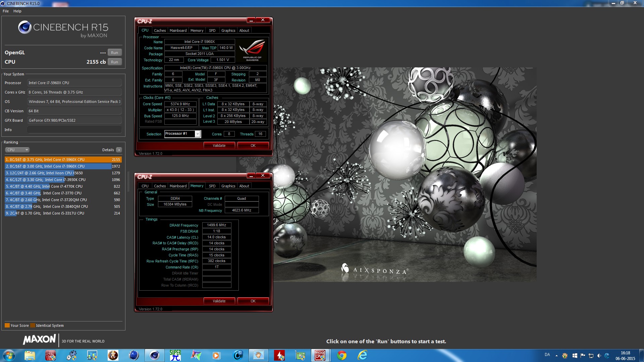Image resolution: width=644 pixels, height=362 pixels.
Task: Run the CPU benchmark
Action: pyautogui.click(x=114, y=62)
